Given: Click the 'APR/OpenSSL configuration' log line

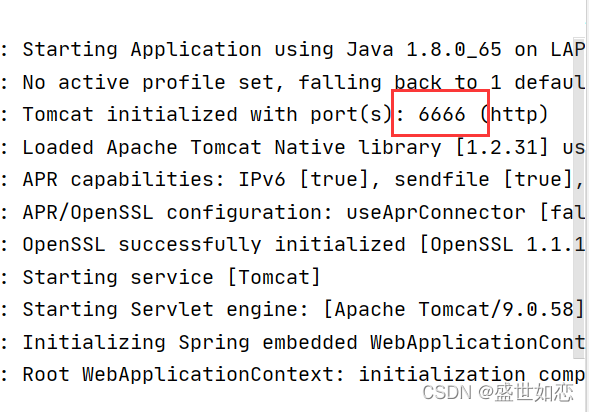Looking at the screenshot, I should click(294, 213).
